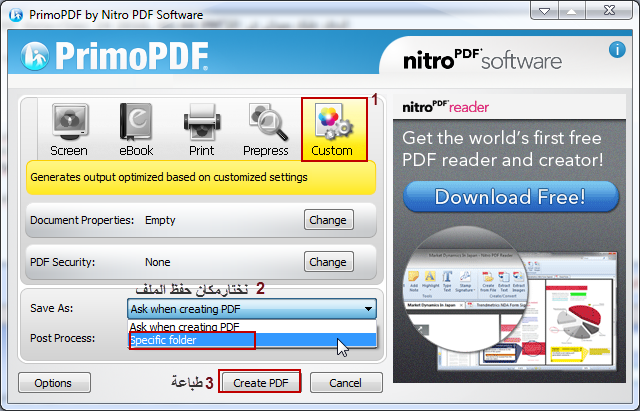640x411 pixels.
Task: Change the Document Properties
Action: point(328,220)
